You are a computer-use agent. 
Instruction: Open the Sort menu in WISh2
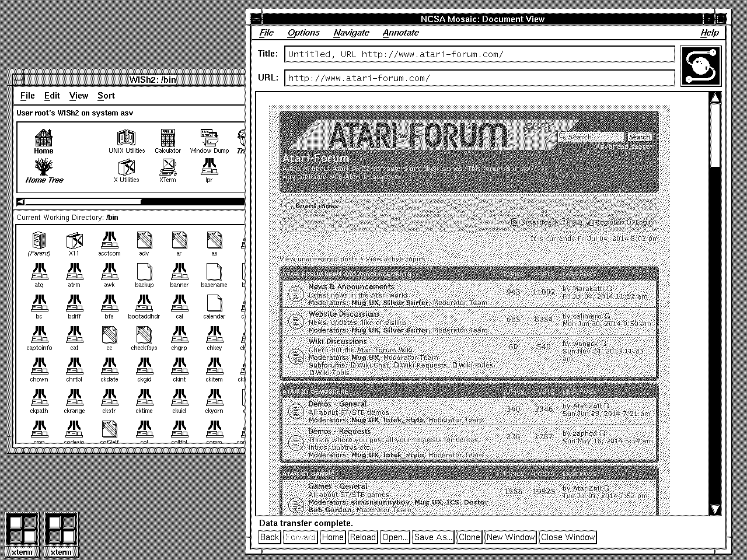click(x=106, y=95)
